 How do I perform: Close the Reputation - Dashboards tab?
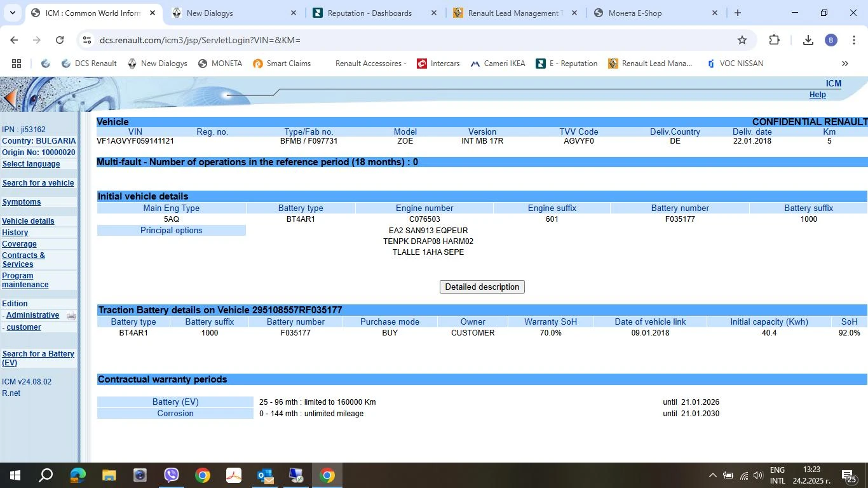(434, 13)
